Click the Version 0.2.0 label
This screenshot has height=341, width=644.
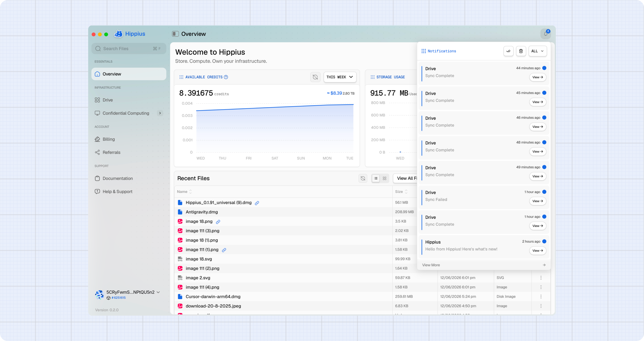[x=107, y=310]
